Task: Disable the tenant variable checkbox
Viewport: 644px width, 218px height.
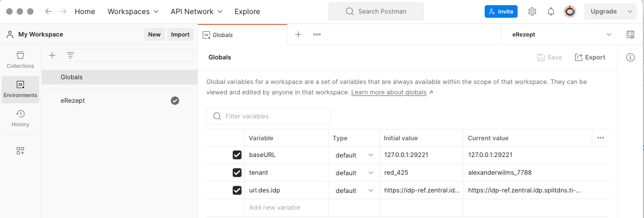Action: pyautogui.click(x=237, y=173)
